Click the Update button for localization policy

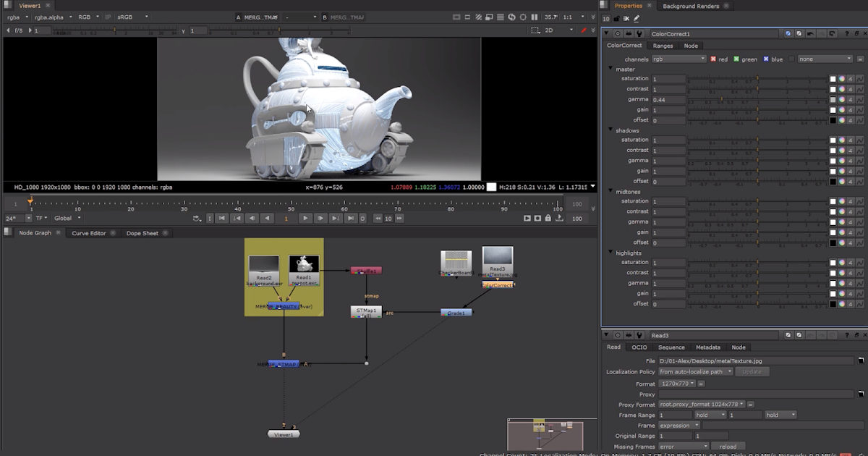[752, 371]
